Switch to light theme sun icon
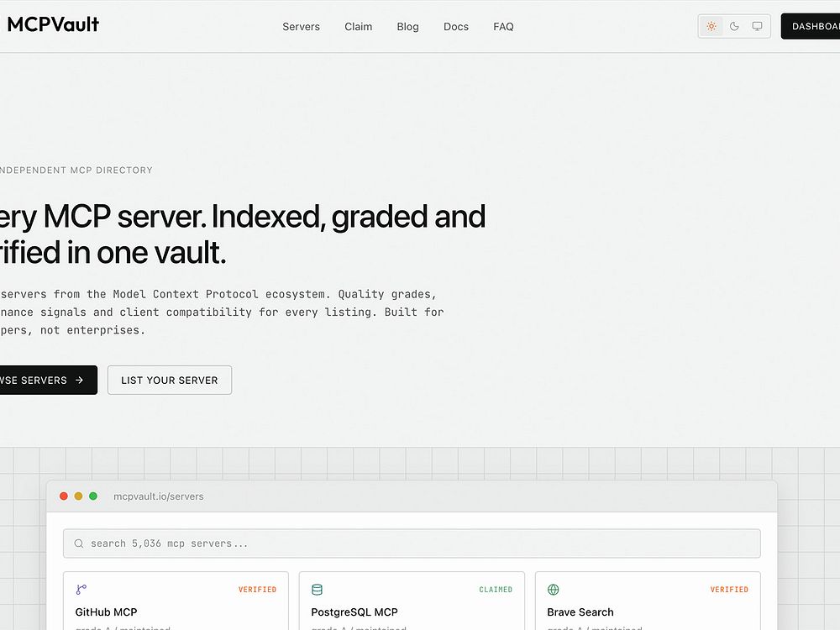The image size is (840, 630). (x=711, y=26)
